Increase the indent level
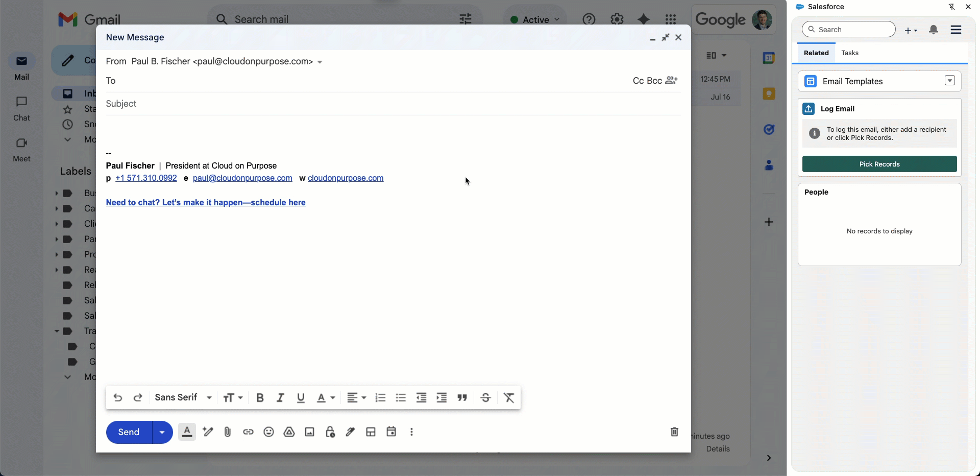Screen dimensions: 980x476 (442, 398)
